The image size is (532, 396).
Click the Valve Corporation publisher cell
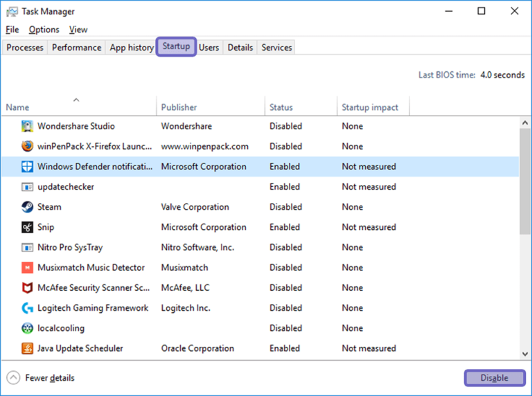click(x=195, y=207)
